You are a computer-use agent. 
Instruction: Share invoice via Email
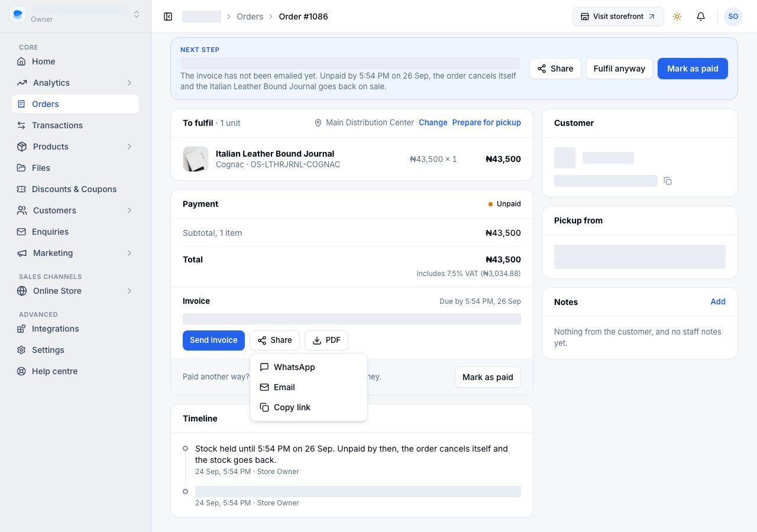[309, 387]
